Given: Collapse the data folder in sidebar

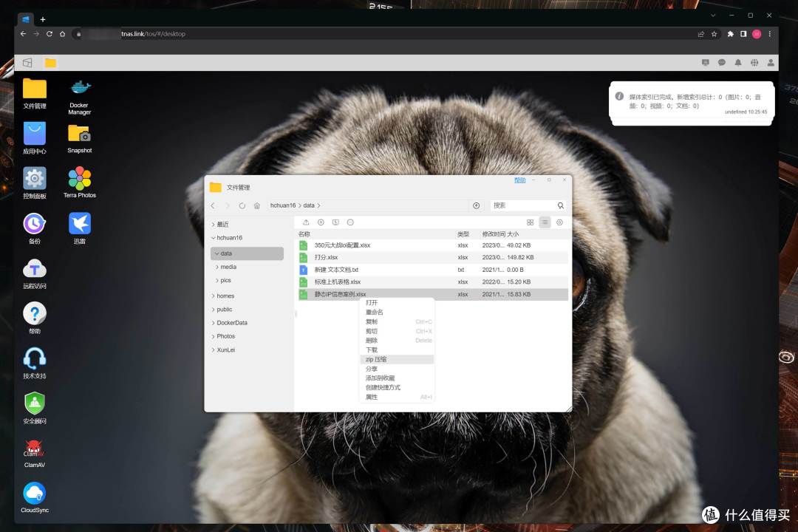Looking at the screenshot, I should coord(216,253).
